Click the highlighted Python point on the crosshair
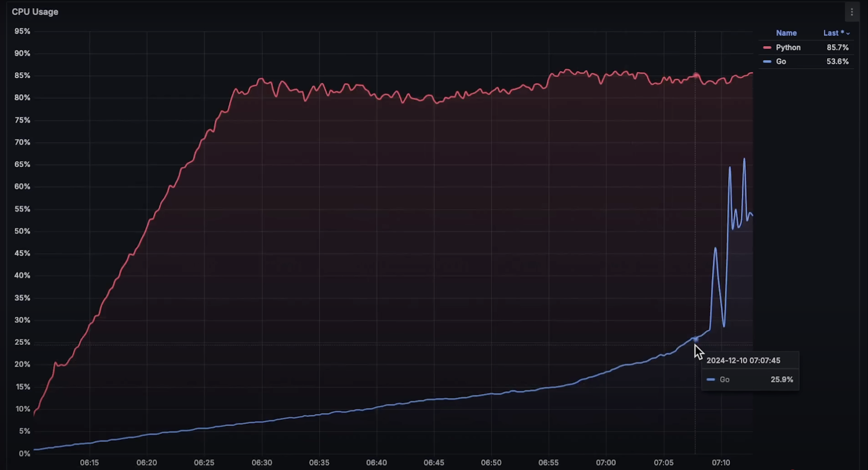The width and height of the screenshot is (868, 470). [695, 75]
